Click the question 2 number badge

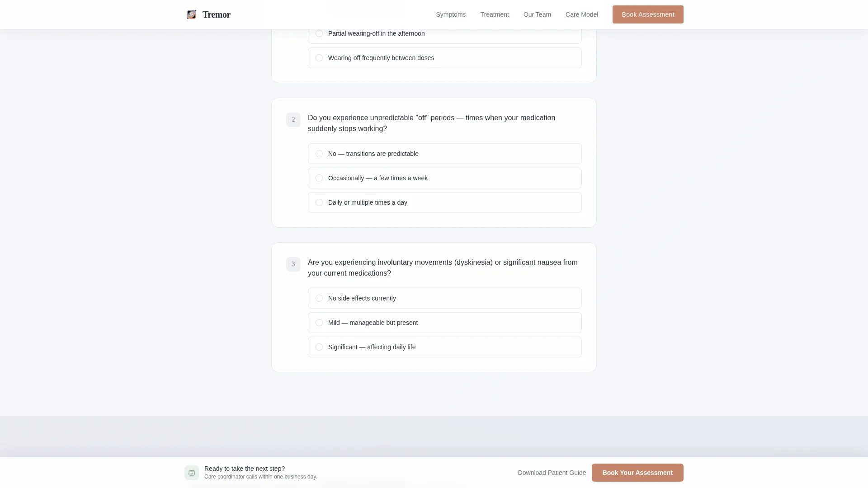point(293,120)
